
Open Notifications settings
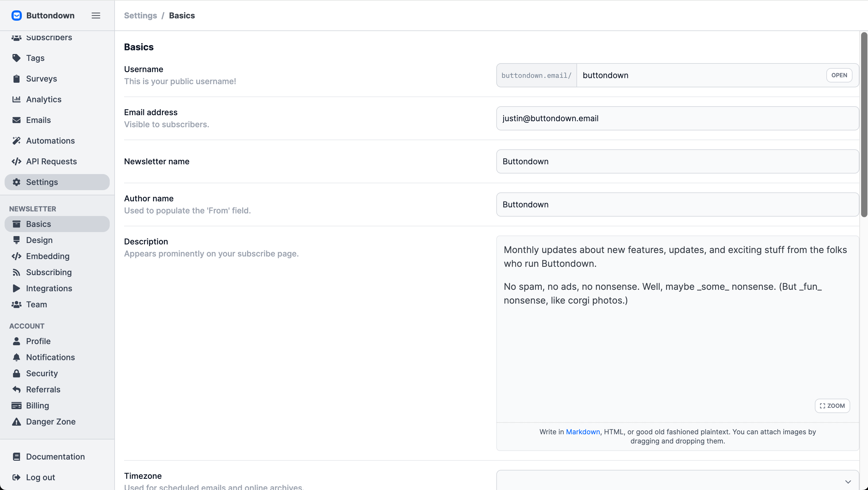(57, 357)
